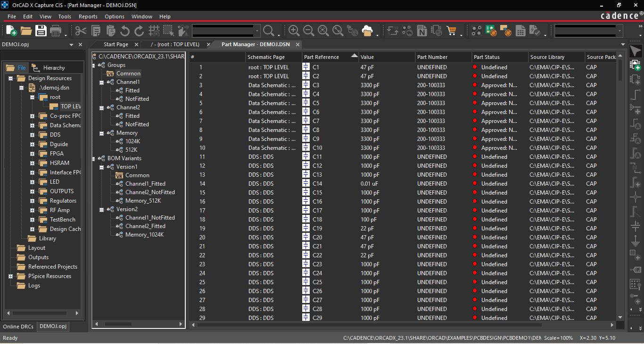Click the Copy toolbar icon

(96, 31)
